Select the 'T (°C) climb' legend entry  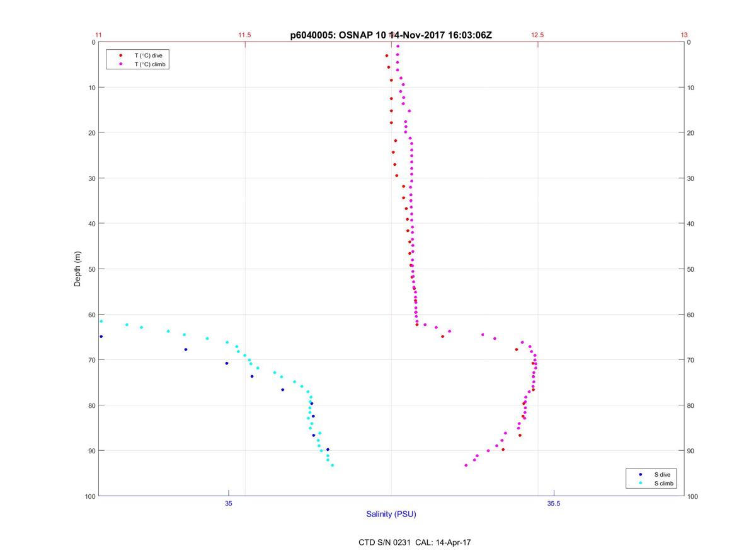pyautogui.click(x=150, y=64)
